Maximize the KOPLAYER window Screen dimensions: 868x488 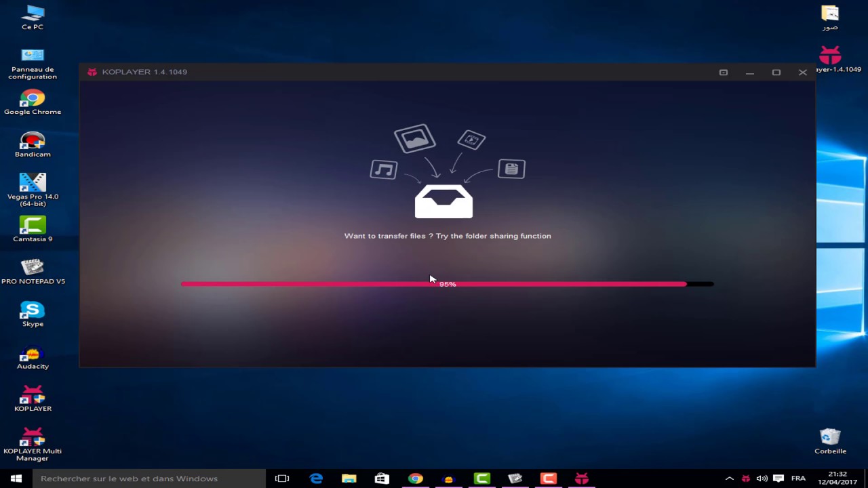point(776,72)
